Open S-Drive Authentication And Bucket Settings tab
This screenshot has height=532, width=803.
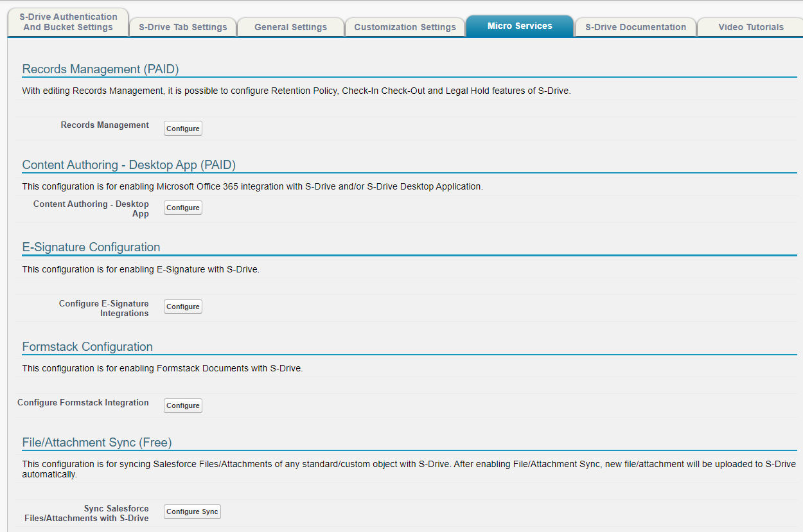(68, 22)
